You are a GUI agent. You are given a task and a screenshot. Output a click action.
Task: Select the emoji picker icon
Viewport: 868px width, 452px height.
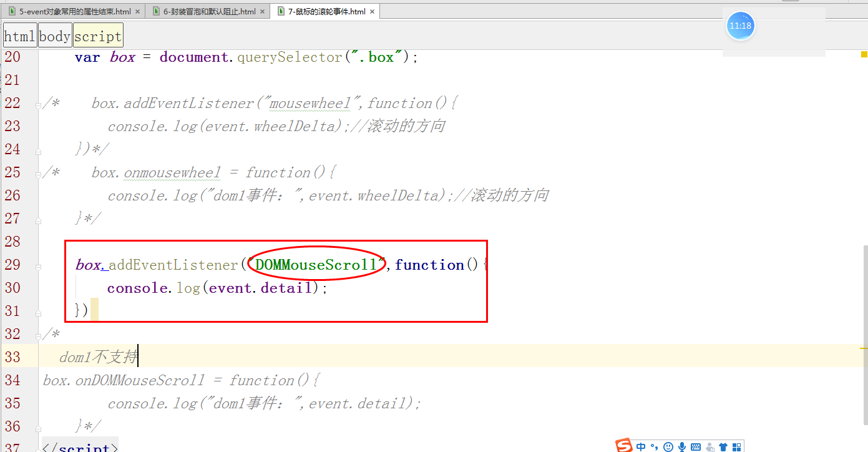point(668,446)
